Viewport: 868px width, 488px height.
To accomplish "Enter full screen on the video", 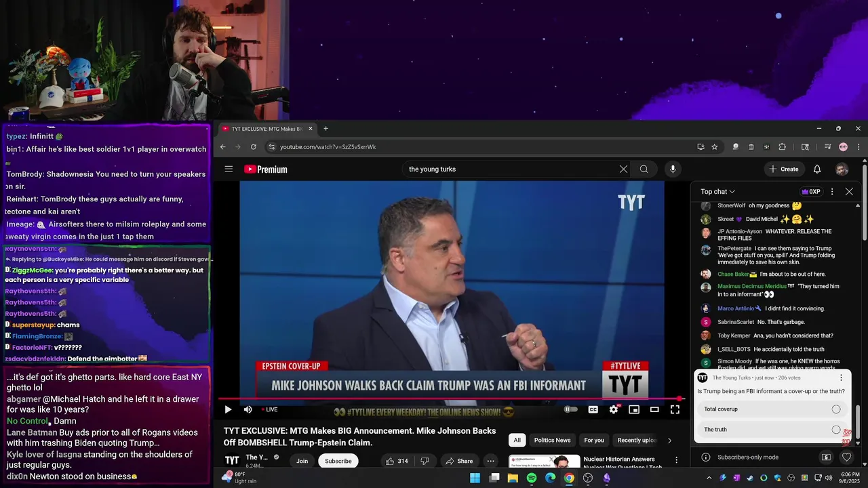I will tap(675, 409).
